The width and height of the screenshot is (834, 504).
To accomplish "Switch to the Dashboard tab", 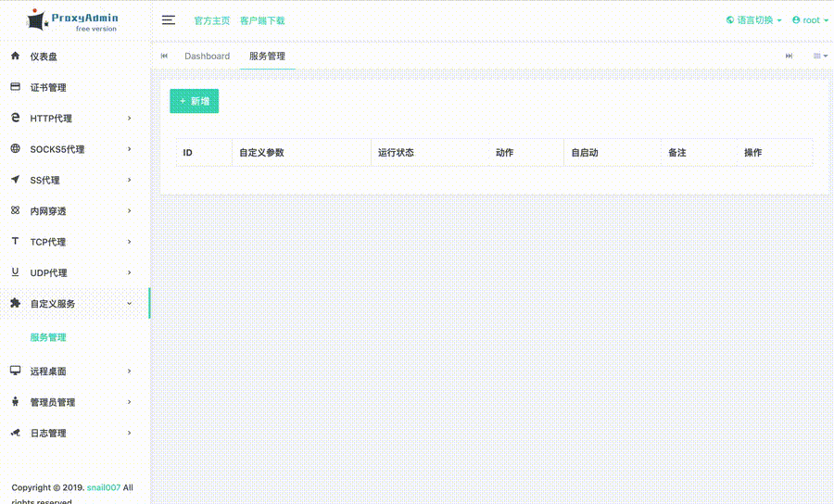I will tap(207, 56).
